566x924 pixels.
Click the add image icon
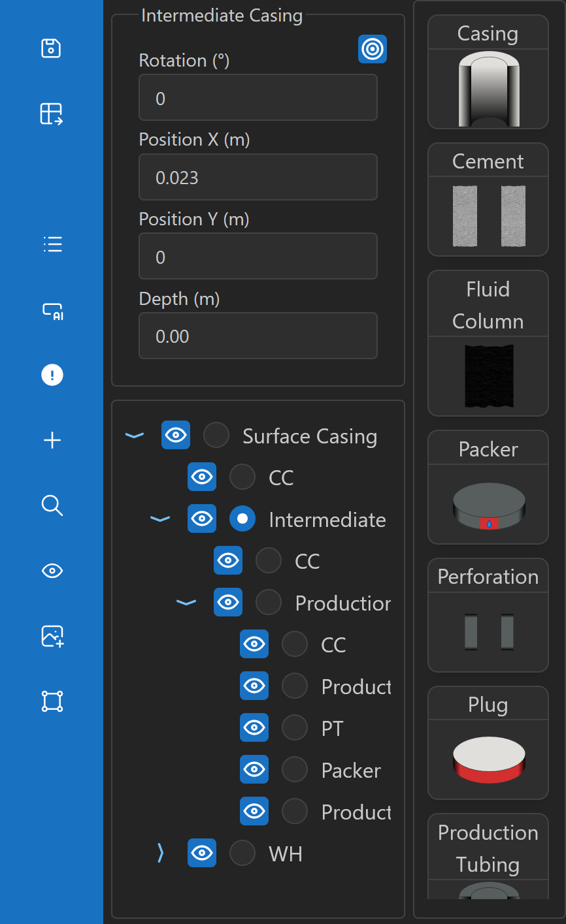click(52, 636)
